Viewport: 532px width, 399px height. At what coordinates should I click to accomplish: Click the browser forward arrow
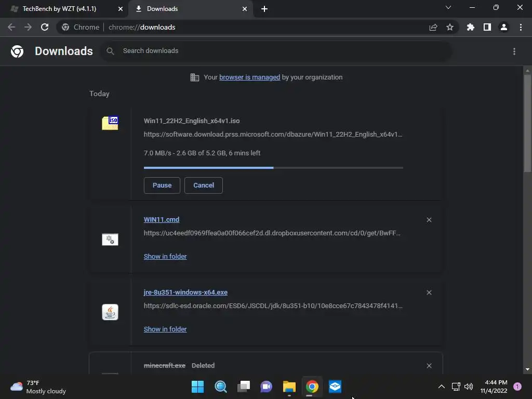click(x=28, y=27)
